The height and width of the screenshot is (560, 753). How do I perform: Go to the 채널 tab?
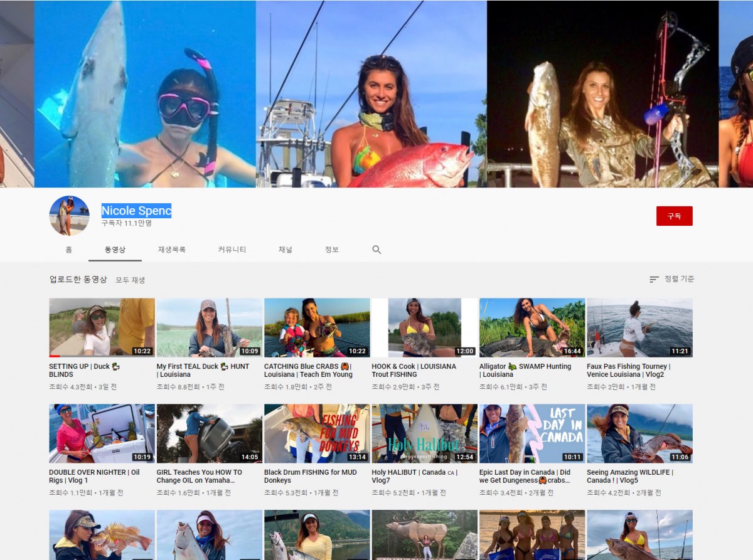coord(286,250)
